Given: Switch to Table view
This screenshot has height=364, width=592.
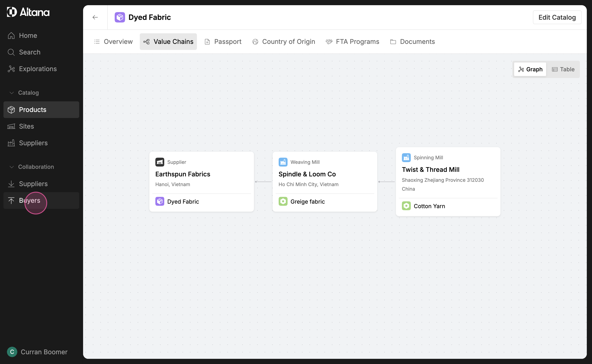Looking at the screenshot, I should 563,69.
